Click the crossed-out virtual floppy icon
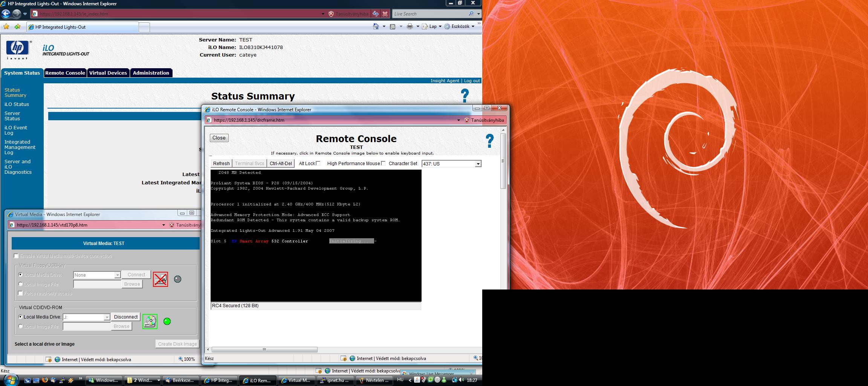This screenshot has width=868, height=386. (160, 279)
